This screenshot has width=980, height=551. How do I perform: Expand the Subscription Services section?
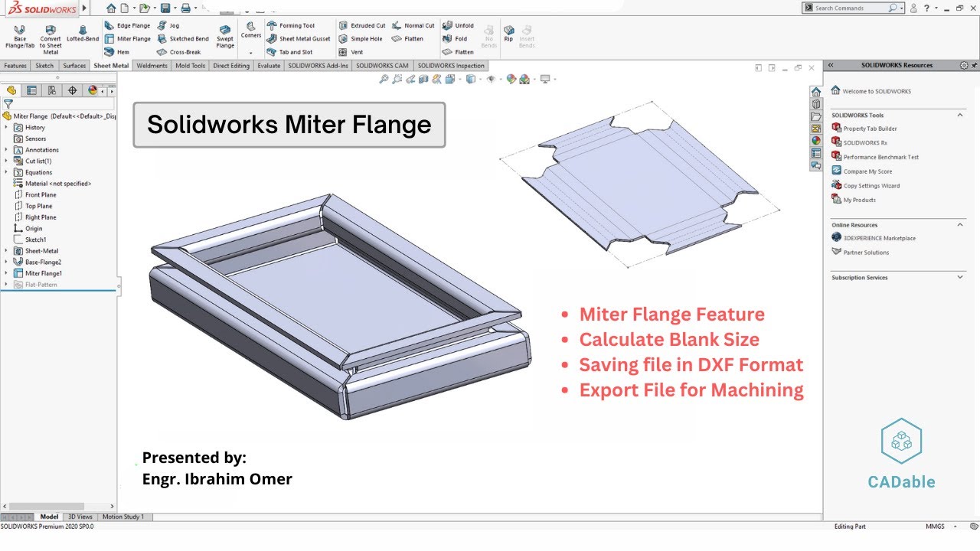pyautogui.click(x=960, y=277)
